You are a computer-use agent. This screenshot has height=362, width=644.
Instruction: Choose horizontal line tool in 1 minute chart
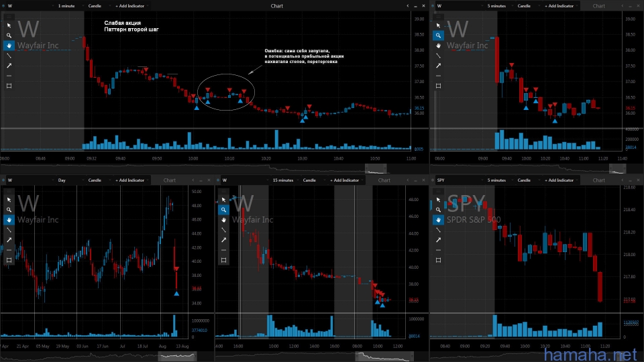[9, 76]
